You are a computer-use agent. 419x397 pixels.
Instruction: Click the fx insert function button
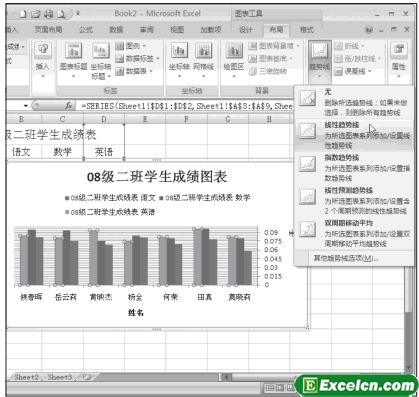pyautogui.click(x=69, y=106)
